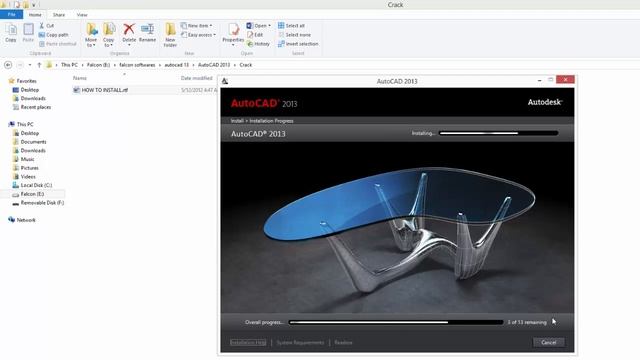Select the HOW TO INSTALL.rtf file

click(101, 90)
